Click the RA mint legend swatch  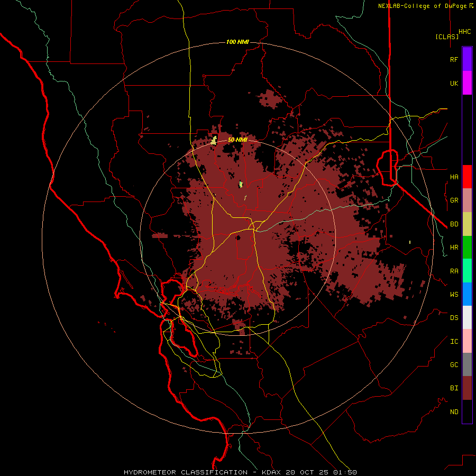tap(467, 271)
